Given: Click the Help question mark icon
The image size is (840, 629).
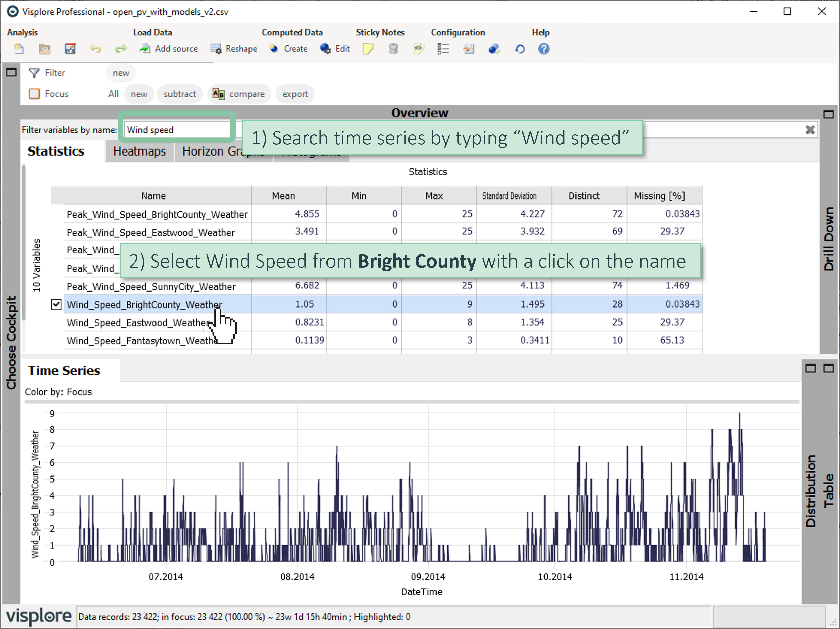Looking at the screenshot, I should click(543, 49).
